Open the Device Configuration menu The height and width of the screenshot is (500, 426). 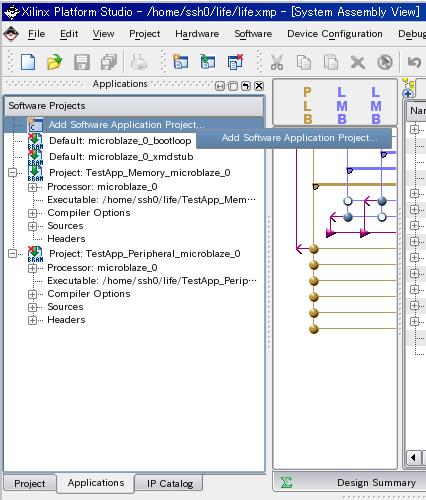click(x=335, y=34)
